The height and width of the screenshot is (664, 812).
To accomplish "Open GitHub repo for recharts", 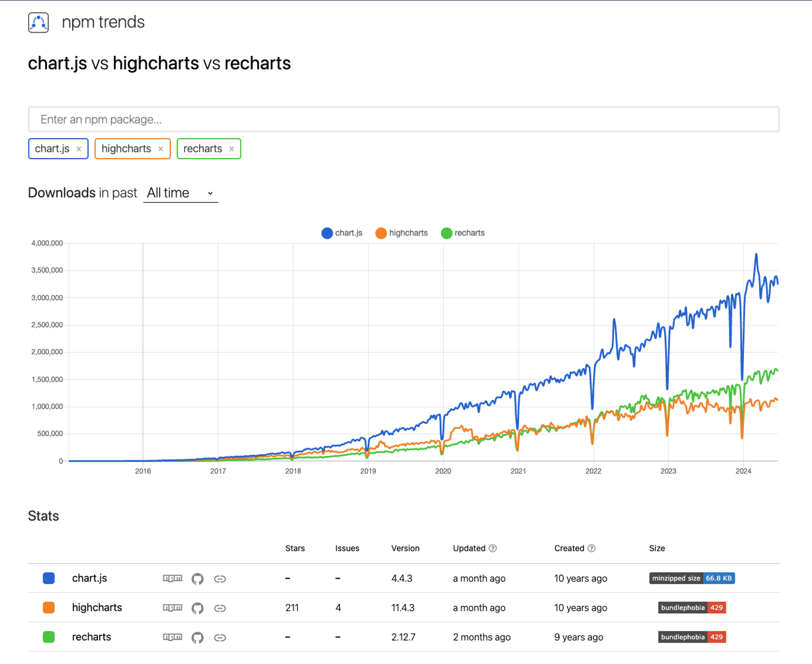I will coord(197,637).
